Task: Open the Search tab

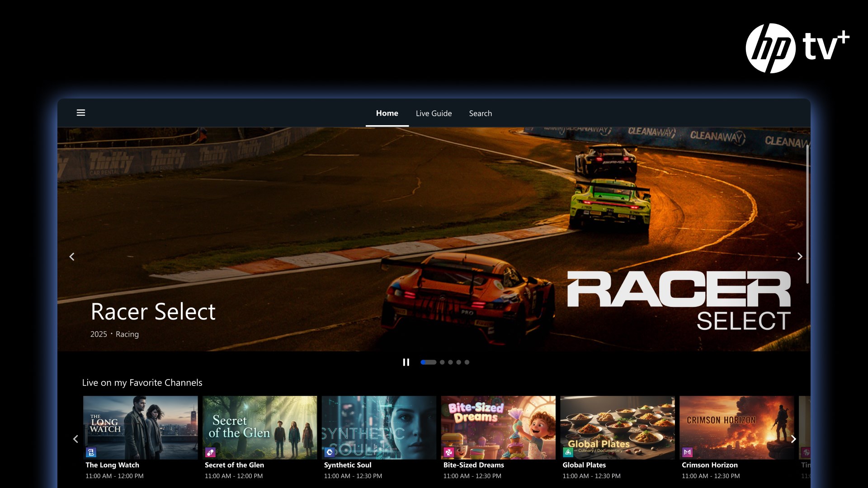Action: coord(480,113)
